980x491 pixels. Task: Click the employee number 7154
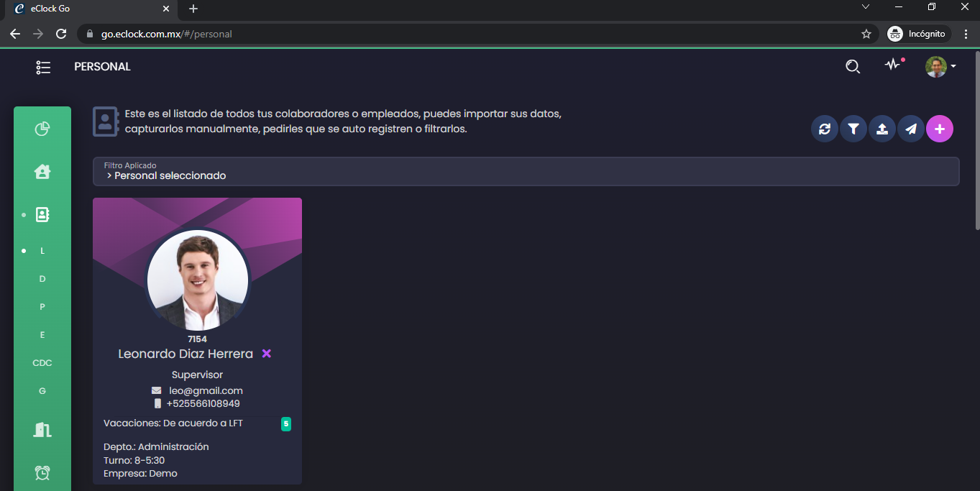198,339
